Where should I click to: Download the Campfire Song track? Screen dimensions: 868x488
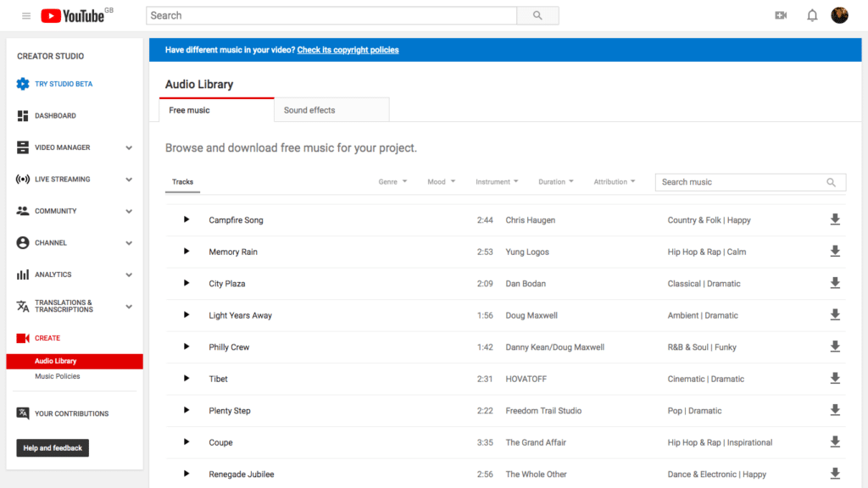click(835, 219)
